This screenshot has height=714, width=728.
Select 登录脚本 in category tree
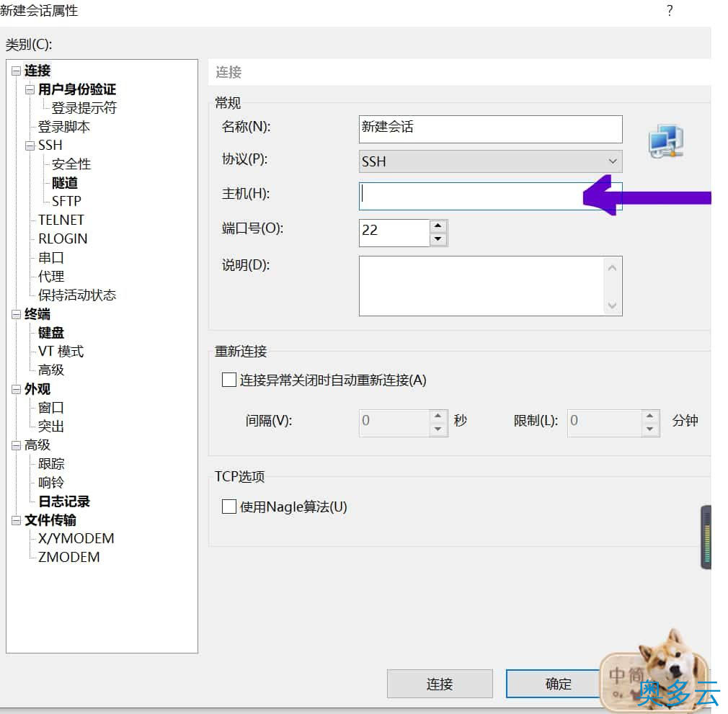click(64, 127)
